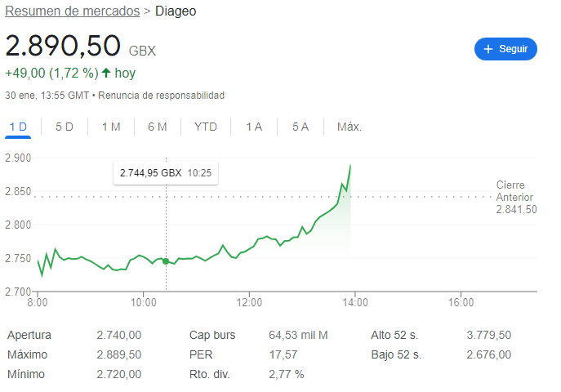
Task: Click the Rto. div. label
Action: pos(210,375)
